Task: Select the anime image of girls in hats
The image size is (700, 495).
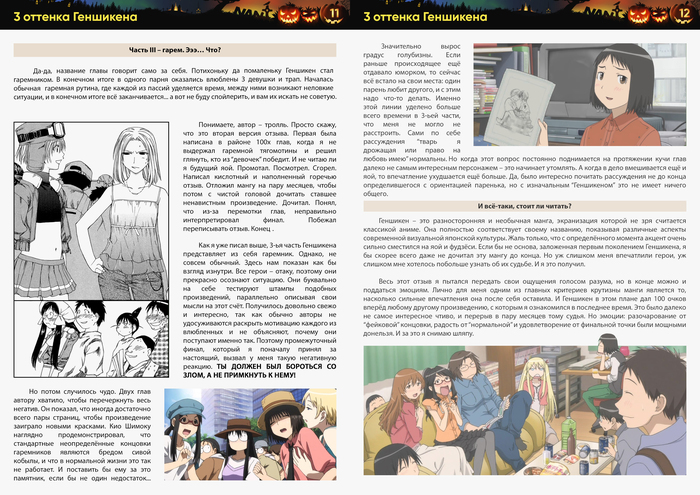Action: (x=250, y=434)
